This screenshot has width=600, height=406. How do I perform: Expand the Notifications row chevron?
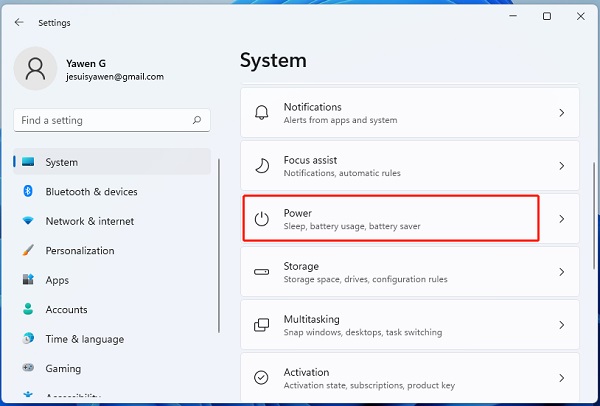pyautogui.click(x=561, y=113)
